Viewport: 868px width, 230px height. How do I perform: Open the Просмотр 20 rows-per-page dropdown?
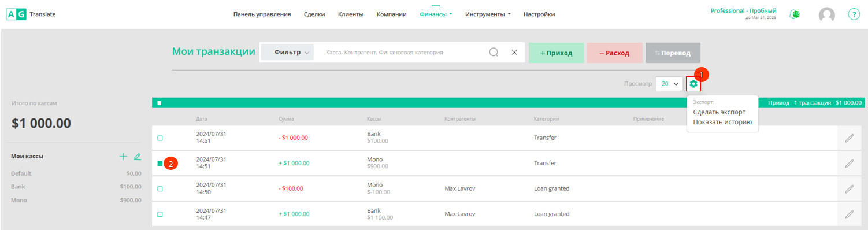coord(669,84)
